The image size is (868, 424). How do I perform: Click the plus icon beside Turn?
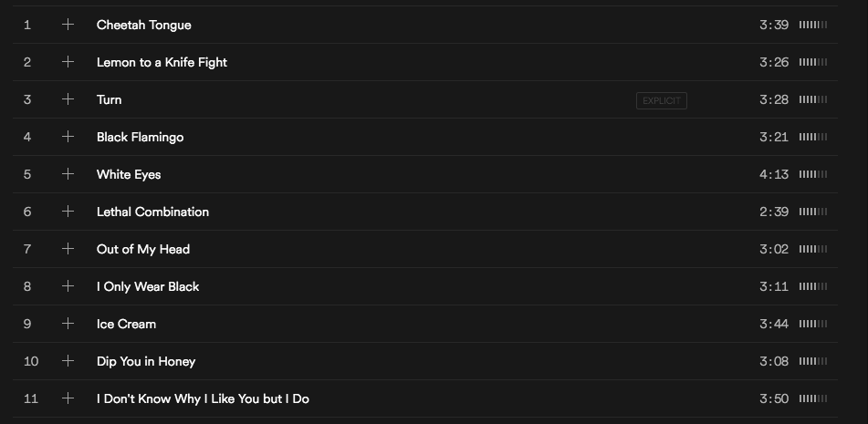click(x=68, y=99)
